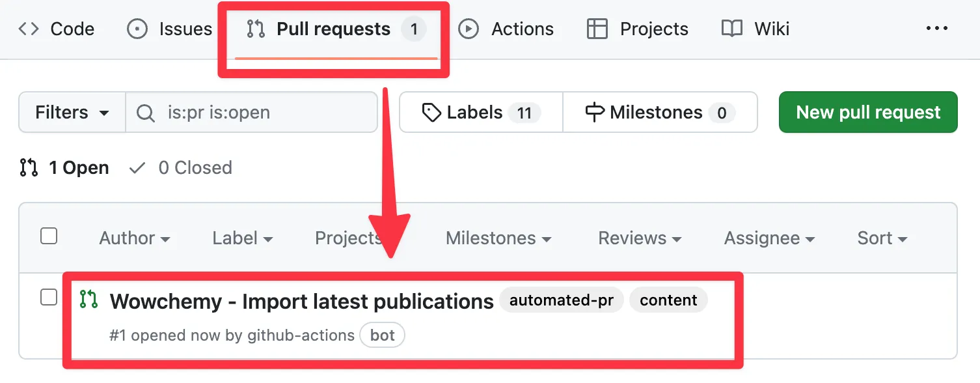The height and width of the screenshot is (383, 980).
Task: Open the Sort dropdown menu
Action: [882, 238]
